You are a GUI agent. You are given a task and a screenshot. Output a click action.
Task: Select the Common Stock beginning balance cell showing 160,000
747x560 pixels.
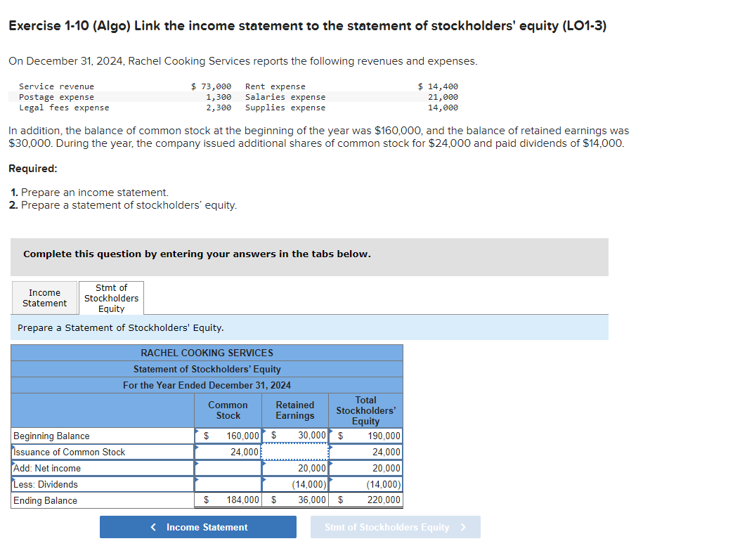click(x=228, y=436)
